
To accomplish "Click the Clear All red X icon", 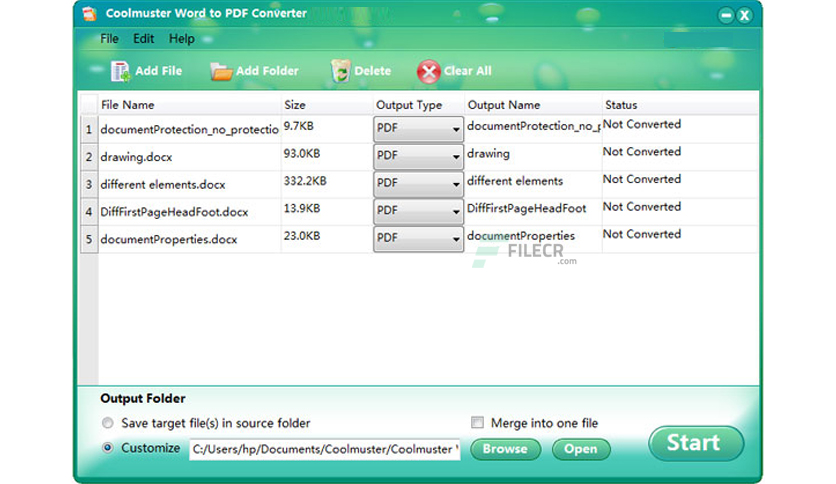I will 428,72.
